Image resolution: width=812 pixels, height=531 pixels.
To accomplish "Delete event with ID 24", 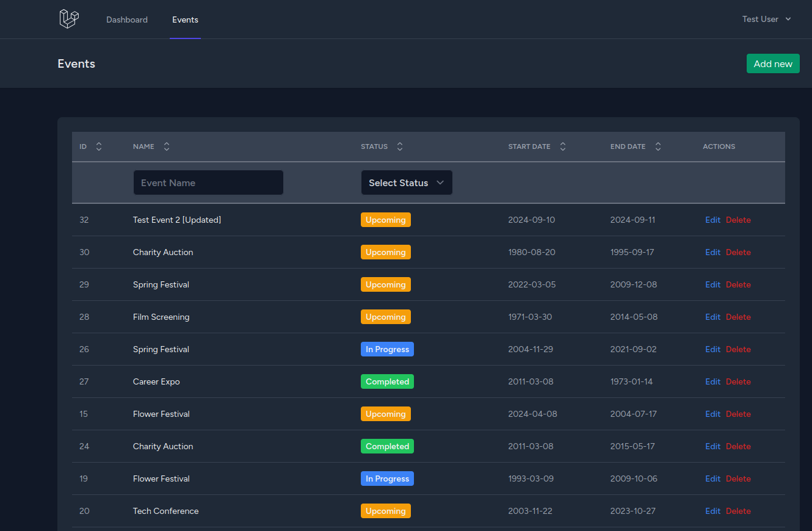I will [738, 446].
